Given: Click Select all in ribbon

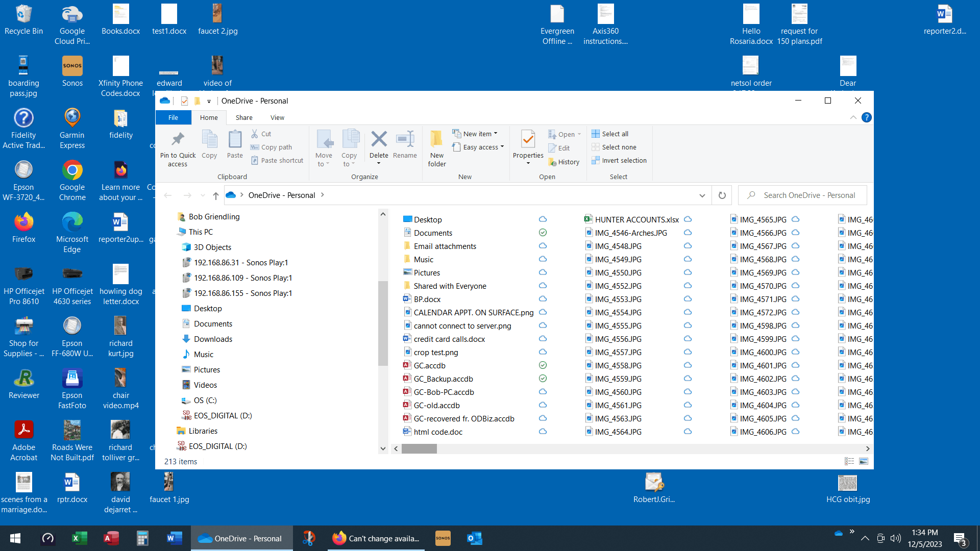Looking at the screenshot, I should (610, 134).
